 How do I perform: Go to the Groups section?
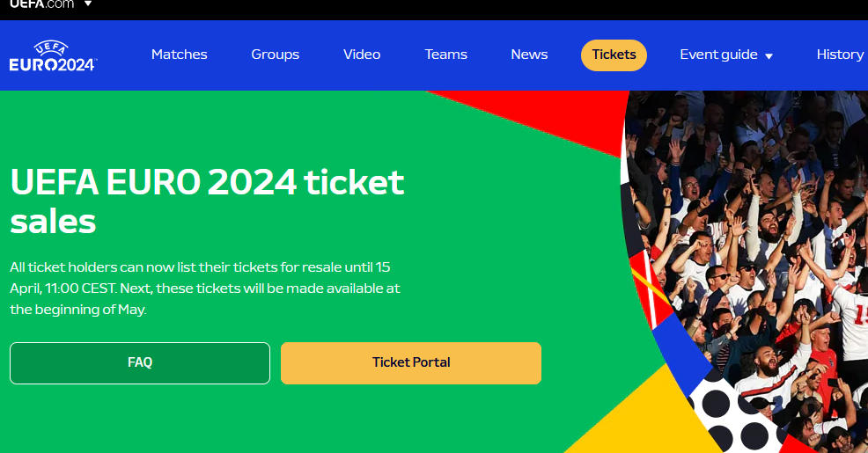[275, 55]
